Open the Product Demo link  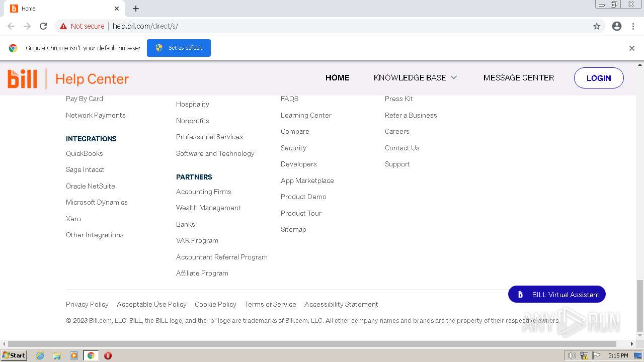click(x=303, y=197)
